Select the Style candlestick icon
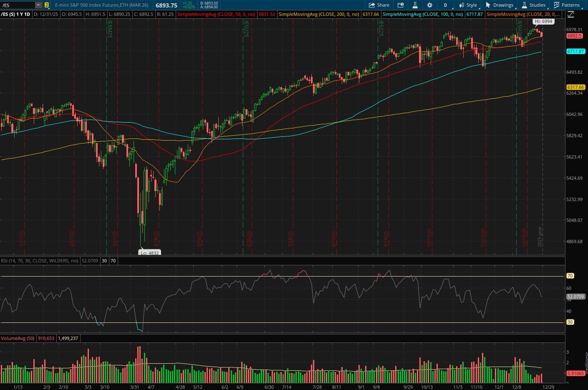 tap(461, 5)
